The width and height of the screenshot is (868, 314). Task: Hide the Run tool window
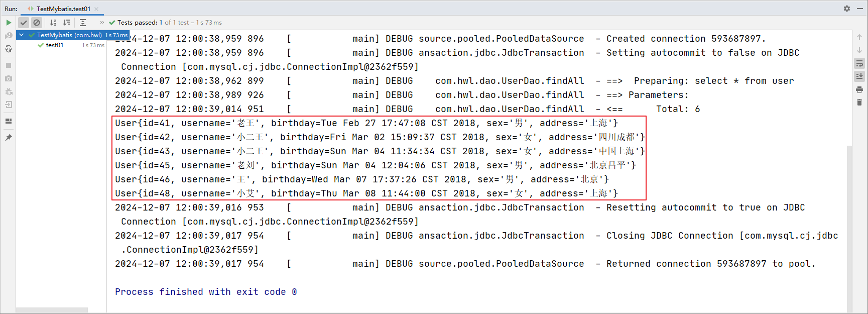[860, 9]
